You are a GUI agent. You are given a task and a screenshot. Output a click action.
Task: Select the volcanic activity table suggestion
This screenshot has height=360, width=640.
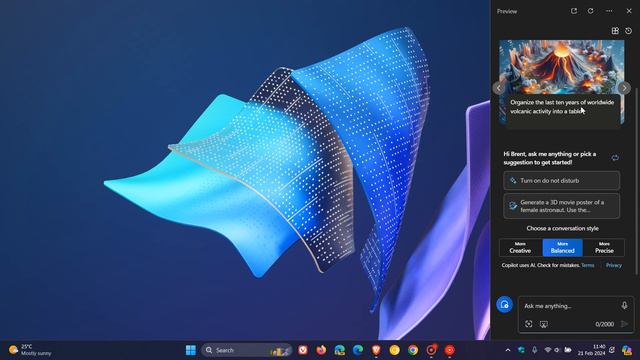pyautogui.click(x=562, y=107)
